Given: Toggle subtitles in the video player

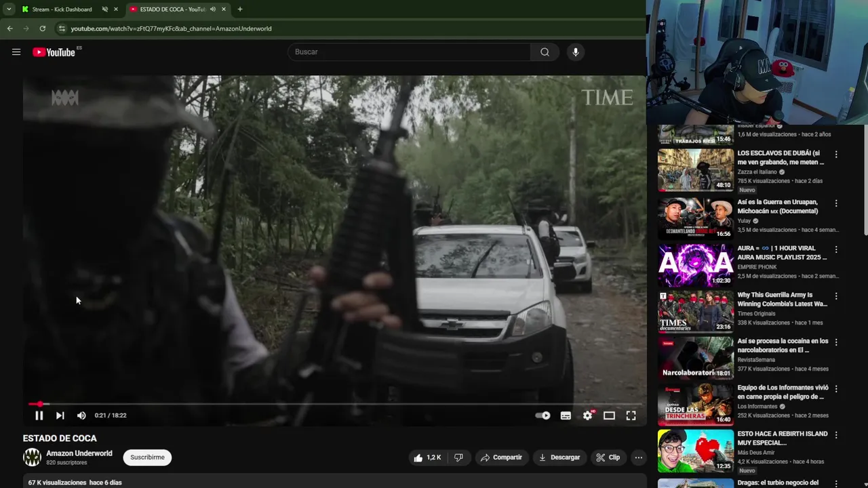Looking at the screenshot, I should tap(566, 415).
